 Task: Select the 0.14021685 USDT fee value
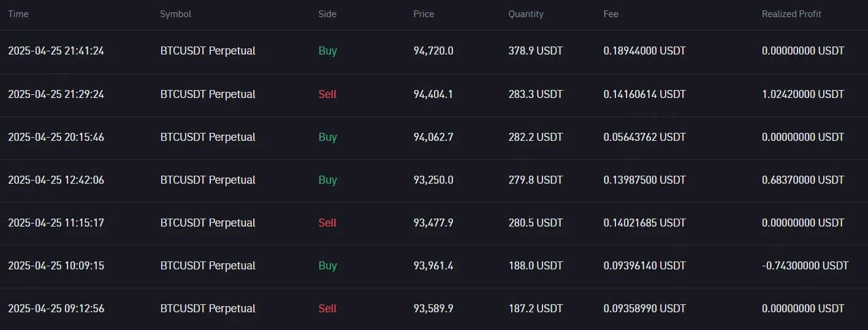(x=644, y=223)
